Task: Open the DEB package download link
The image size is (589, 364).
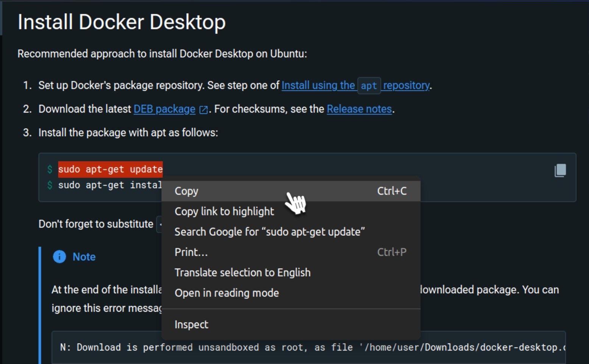Action: [164, 109]
